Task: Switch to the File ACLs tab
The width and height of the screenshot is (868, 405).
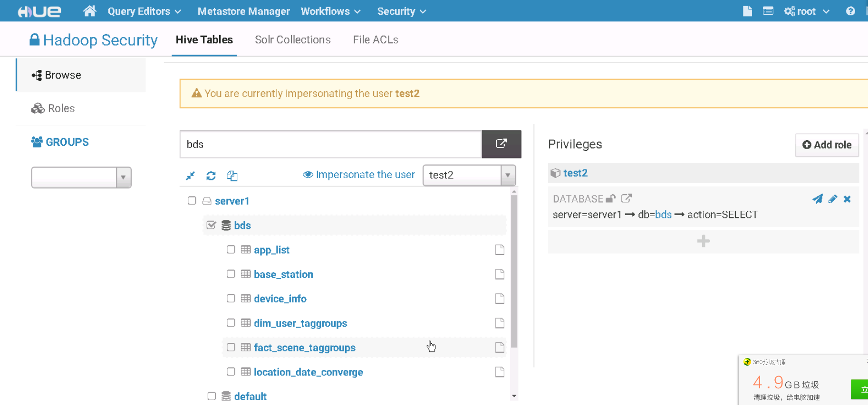Action: tap(376, 40)
